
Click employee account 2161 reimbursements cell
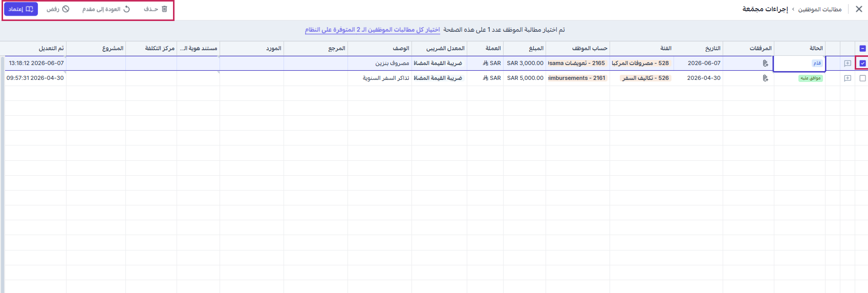coord(577,78)
